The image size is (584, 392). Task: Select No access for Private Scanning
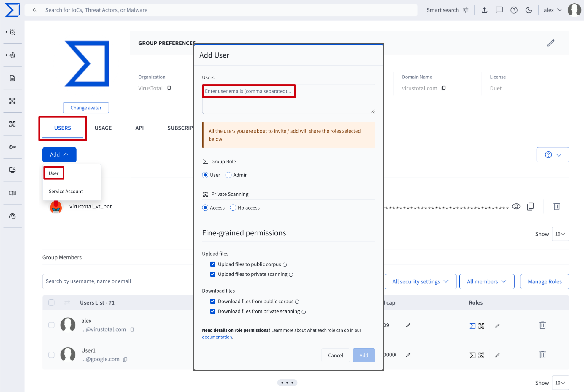pos(233,208)
